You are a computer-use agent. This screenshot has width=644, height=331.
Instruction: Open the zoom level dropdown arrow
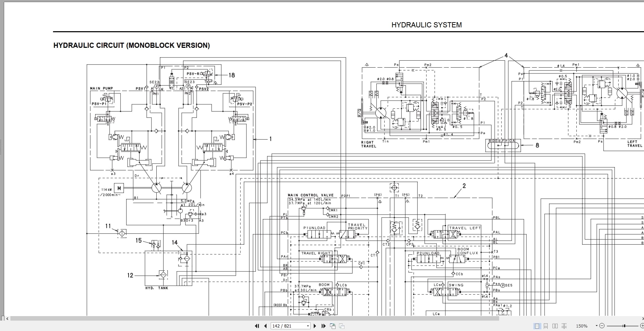coord(597,326)
